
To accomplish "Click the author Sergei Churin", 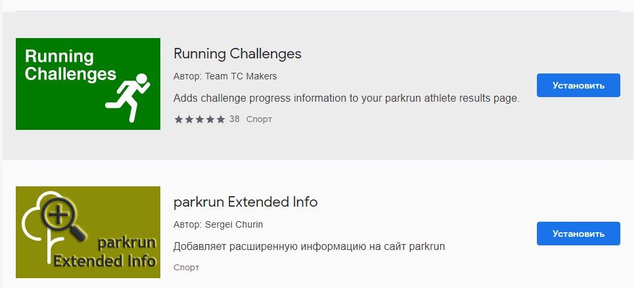I will point(234,224).
